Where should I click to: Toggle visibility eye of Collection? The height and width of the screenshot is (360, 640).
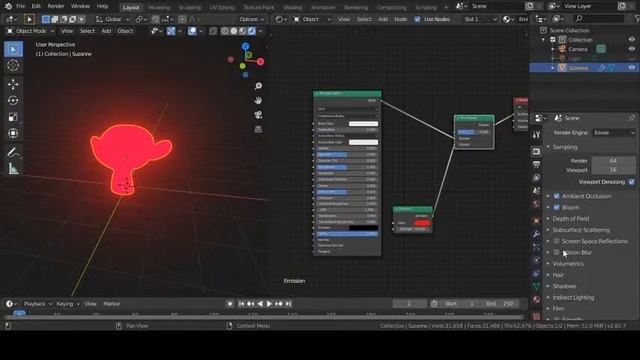pos(632,40)
